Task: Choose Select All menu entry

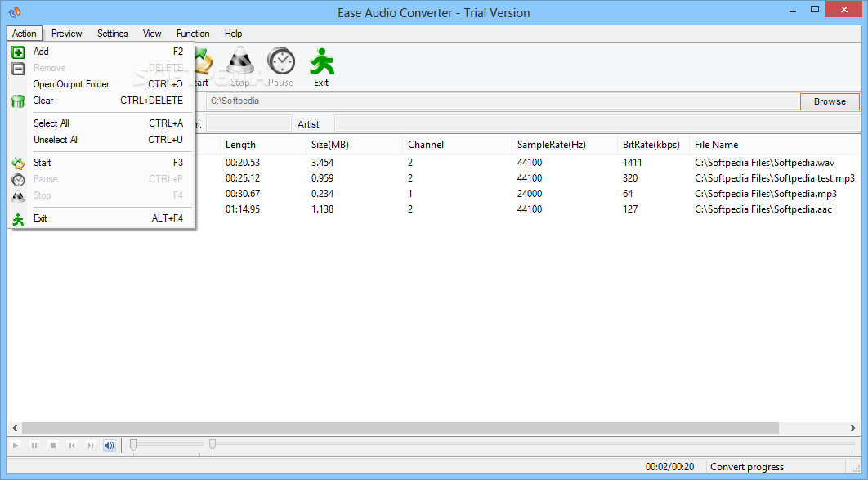Action: point(102,123)
